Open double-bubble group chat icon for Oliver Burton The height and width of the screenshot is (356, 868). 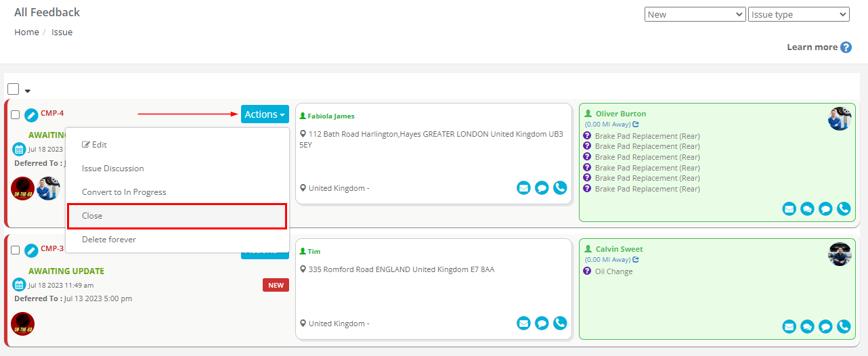tap(807, 209)
